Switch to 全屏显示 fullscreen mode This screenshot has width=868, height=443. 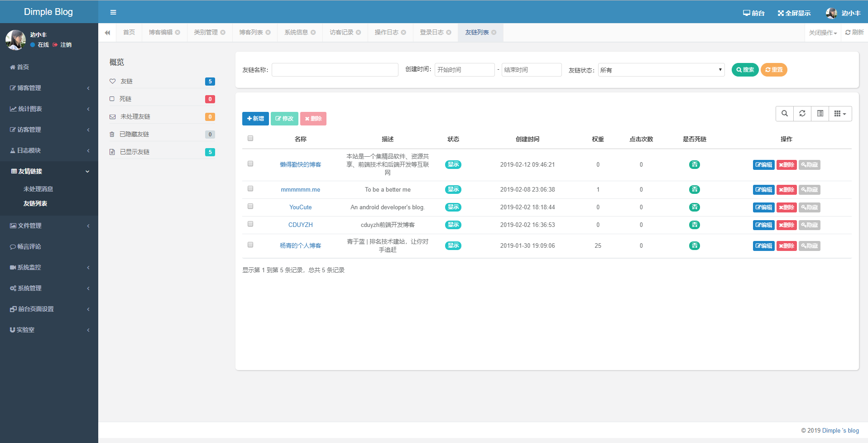coord(794,13)
